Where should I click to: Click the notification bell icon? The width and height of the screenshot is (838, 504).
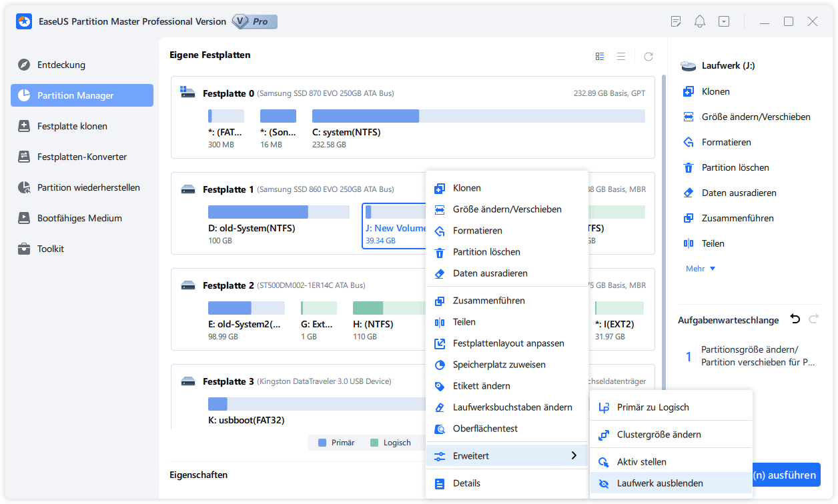[700, 21]
